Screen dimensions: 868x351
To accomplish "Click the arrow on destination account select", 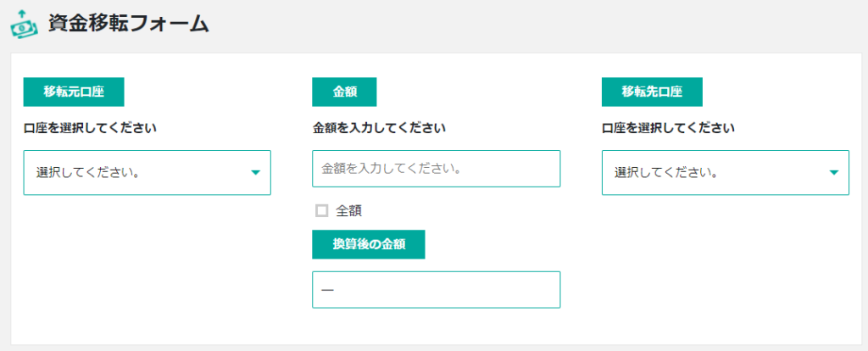I will click(834, 173).
